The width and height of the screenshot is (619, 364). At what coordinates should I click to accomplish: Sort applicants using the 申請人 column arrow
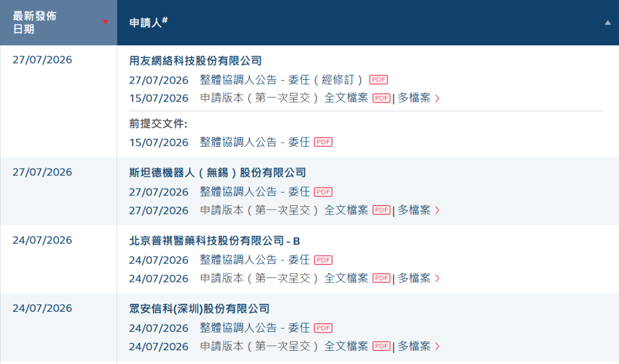tap(608, 22)
